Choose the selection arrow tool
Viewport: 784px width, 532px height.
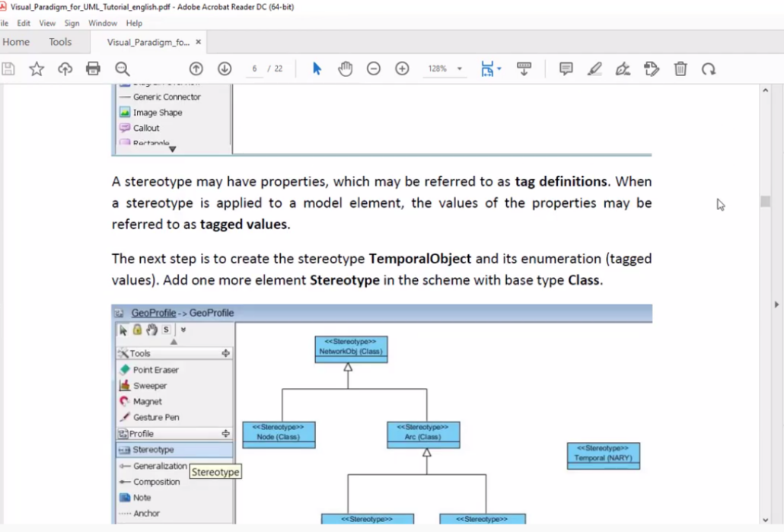click(317, 68)
